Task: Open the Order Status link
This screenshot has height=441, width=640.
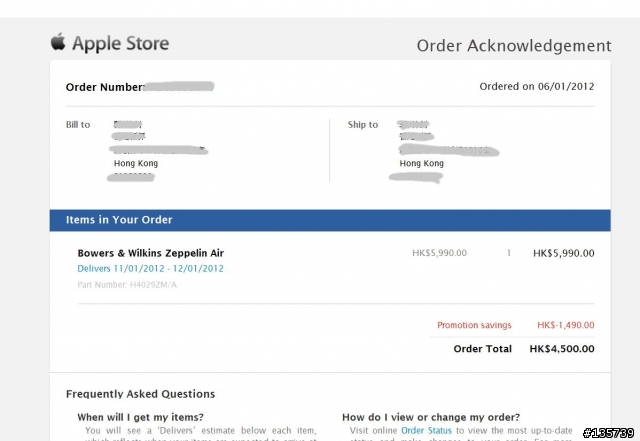Action: 426,430
